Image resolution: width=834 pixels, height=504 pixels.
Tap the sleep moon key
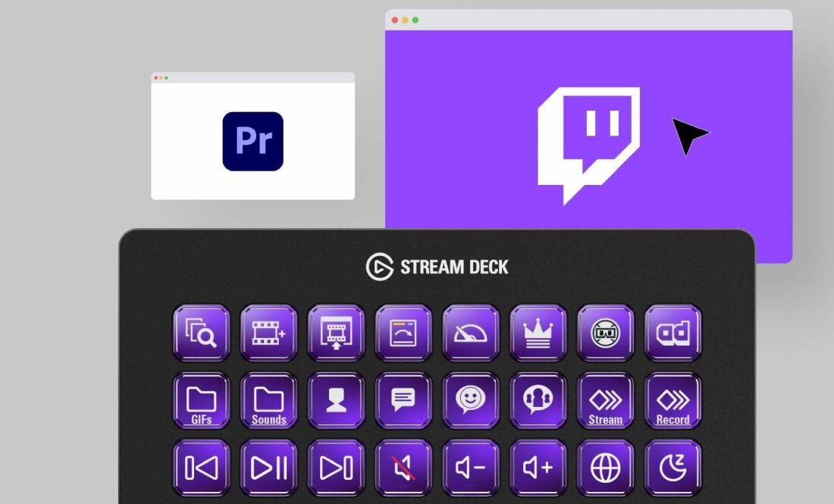[x=673, y=468]
